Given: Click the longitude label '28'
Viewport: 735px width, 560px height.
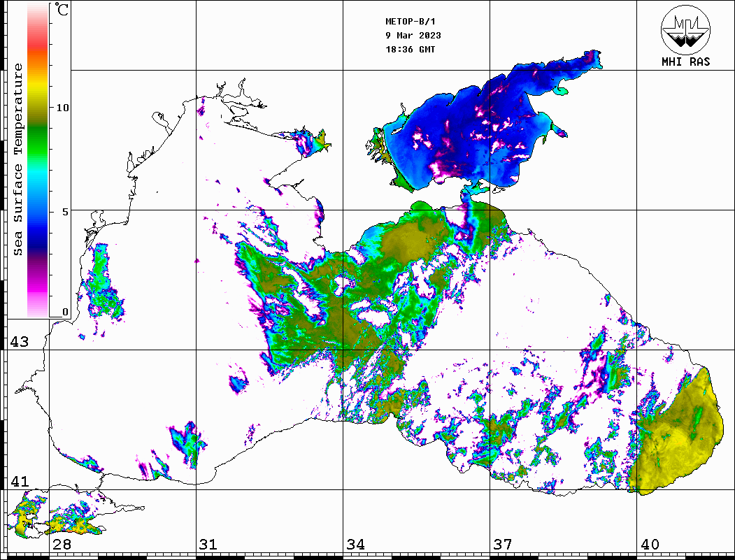Looking at the screenshot, I should pos(62,545).
